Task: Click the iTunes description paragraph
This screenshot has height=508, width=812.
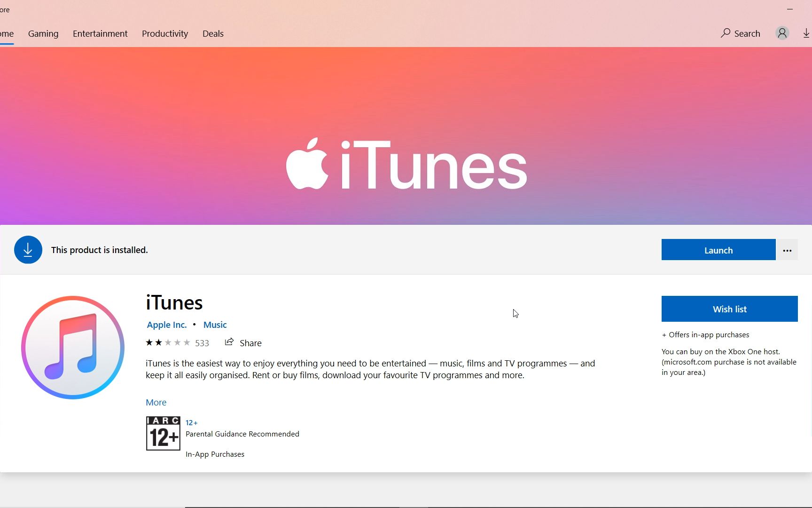Action: (x=370, y=369)
